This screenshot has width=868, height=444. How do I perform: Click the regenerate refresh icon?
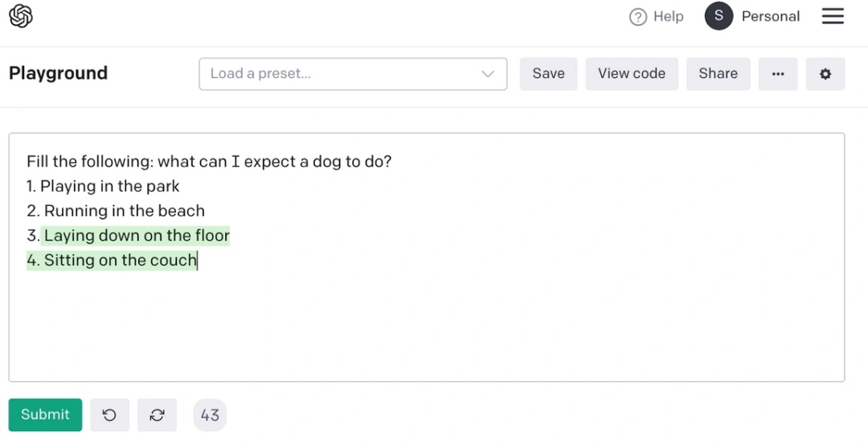coord(158,415)
